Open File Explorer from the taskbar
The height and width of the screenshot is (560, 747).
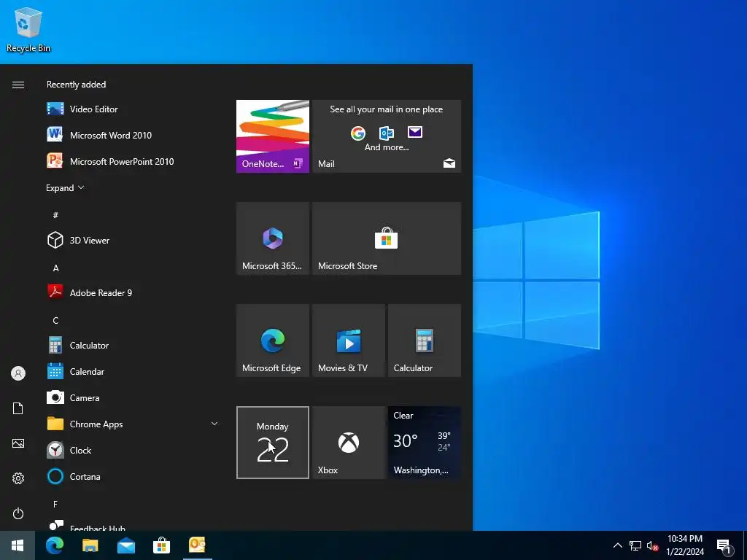coord(90,545)
